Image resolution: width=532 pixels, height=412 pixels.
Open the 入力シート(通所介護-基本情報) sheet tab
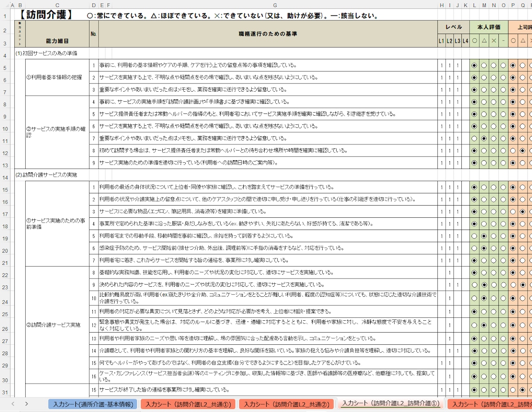coord(93,404)
